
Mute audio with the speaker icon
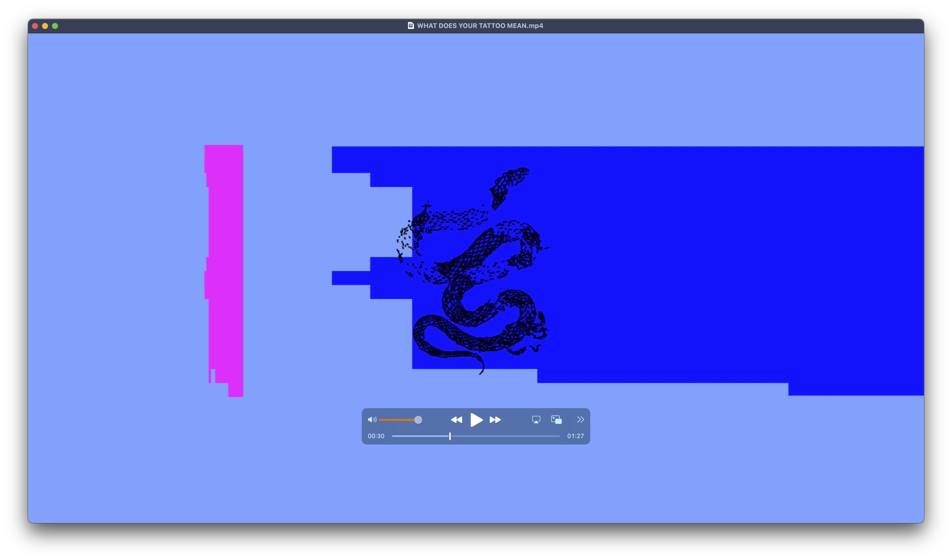point(372,420)
